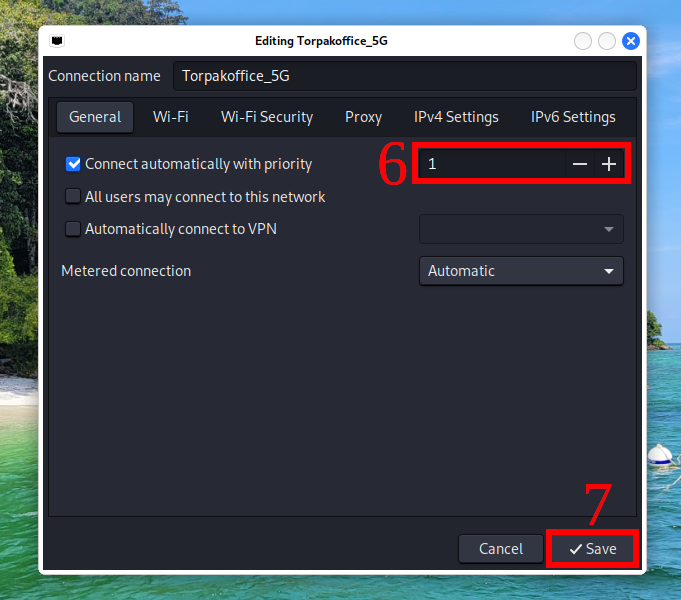
Task: Click the window menu icon in title bar
Action: [x=57, y=41]
